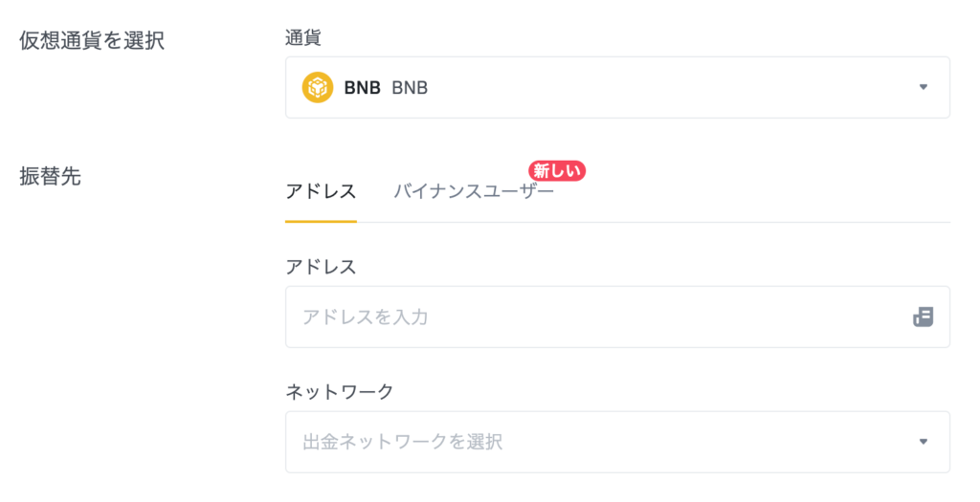Click the yellow underline under アドレス tab
The image size is (980, 502).
click(x=321, y=221)
